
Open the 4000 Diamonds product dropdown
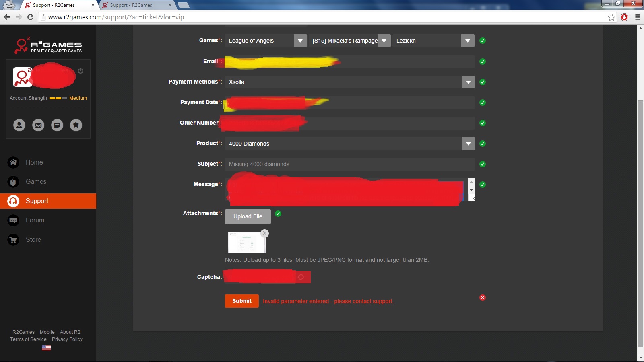click(468, 144)
